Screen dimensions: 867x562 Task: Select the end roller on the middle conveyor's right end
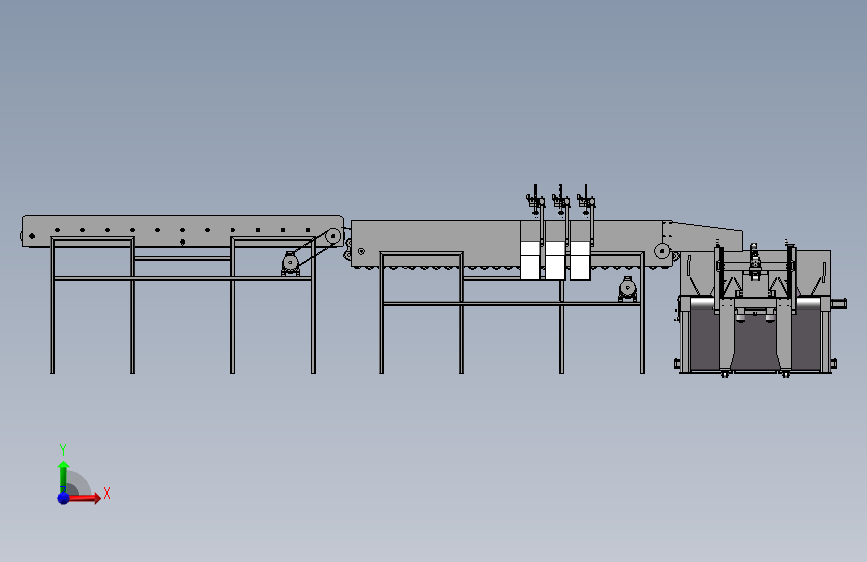pos(662,251)
